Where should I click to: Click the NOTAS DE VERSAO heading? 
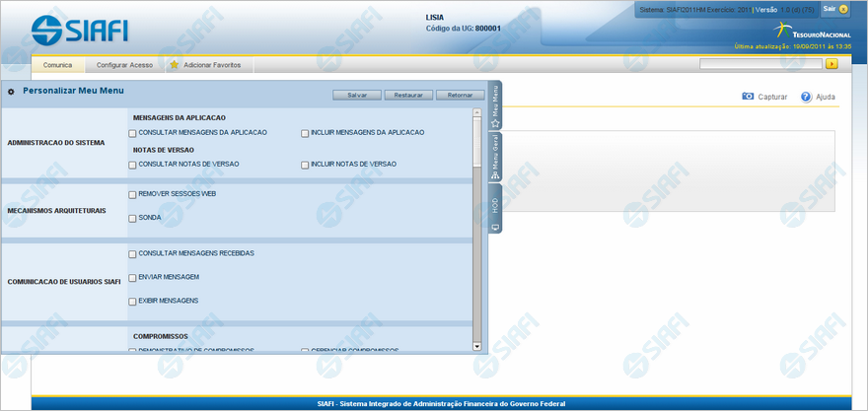click(164, 150)
